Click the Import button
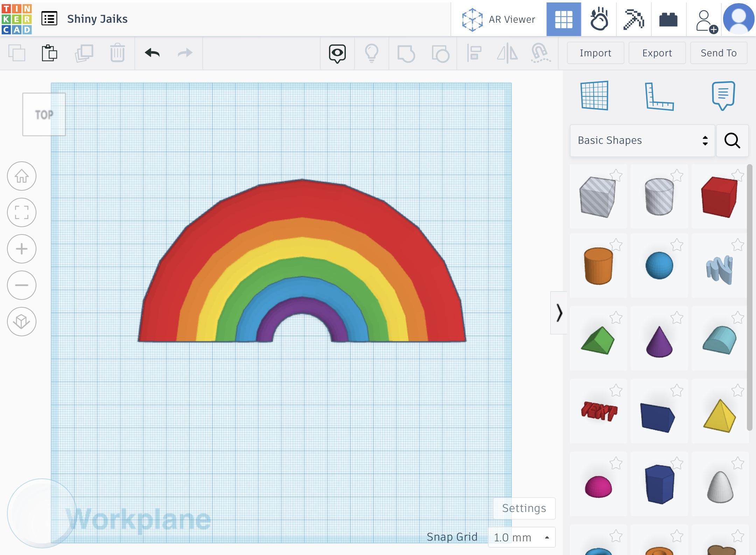Screen dimensions: 756x555 click(x=595, y=53)
